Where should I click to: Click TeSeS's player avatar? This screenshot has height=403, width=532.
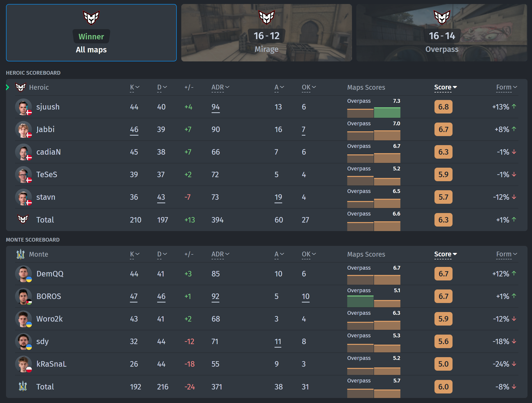(x=23, y=174)
